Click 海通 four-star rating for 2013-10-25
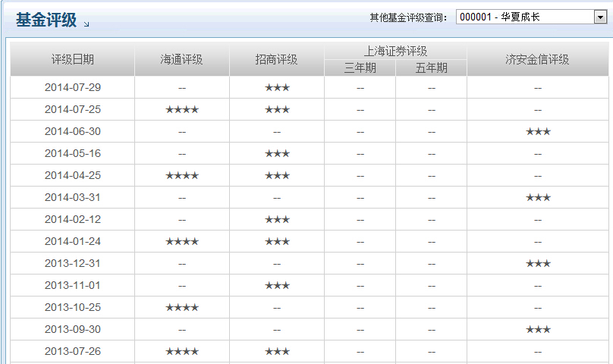Viewport: 613px width, 364px height. point(182,308)
